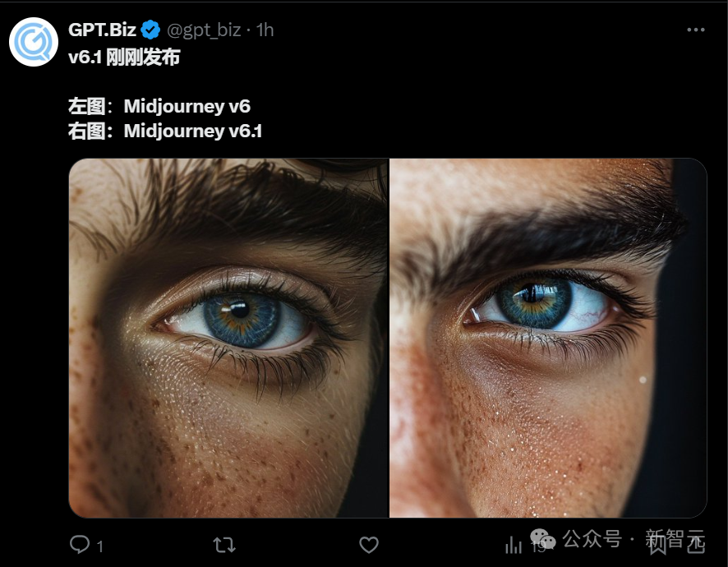This screenshot has width=728, height=567.
Task: Open the GPT.Biz display name link
Action: (102, 30)
